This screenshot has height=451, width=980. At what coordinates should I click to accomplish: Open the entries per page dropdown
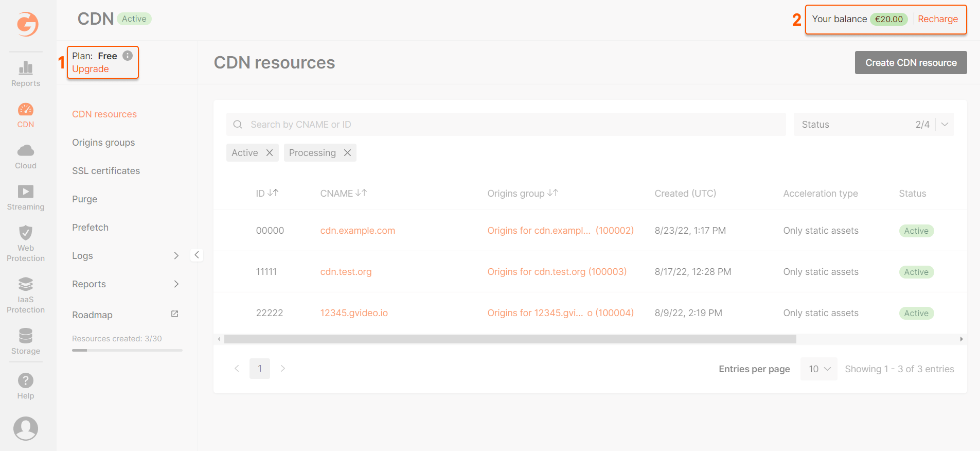[818, 369]
